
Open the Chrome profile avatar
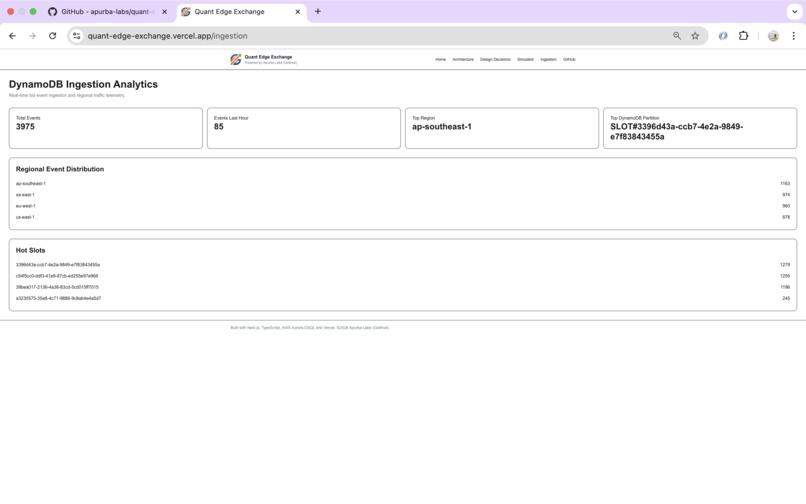pos(773,36)
